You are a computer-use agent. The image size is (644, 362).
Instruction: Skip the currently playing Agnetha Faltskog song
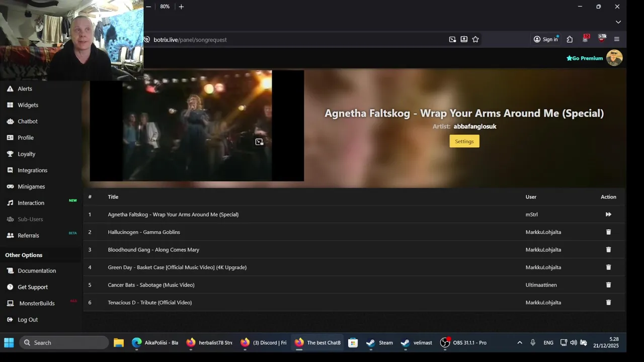(608, 215)
